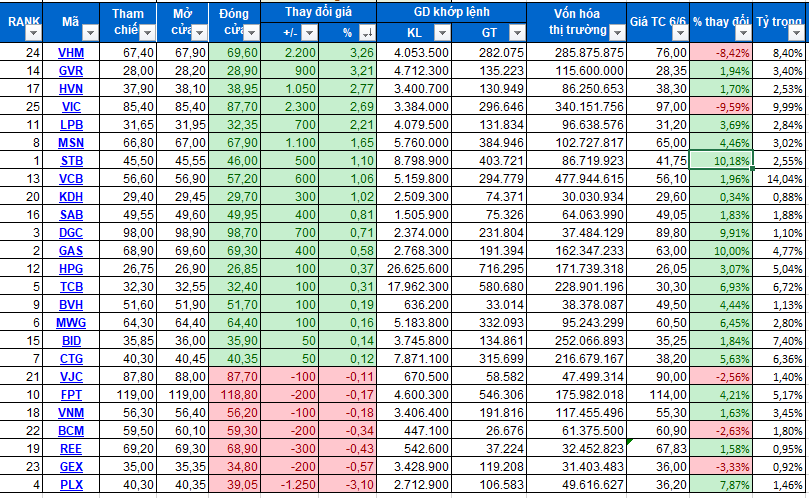This screenshot has width=809, height=498.
Task: Select the PLX price change cell -1.250
Action: [x=290, y=485]
